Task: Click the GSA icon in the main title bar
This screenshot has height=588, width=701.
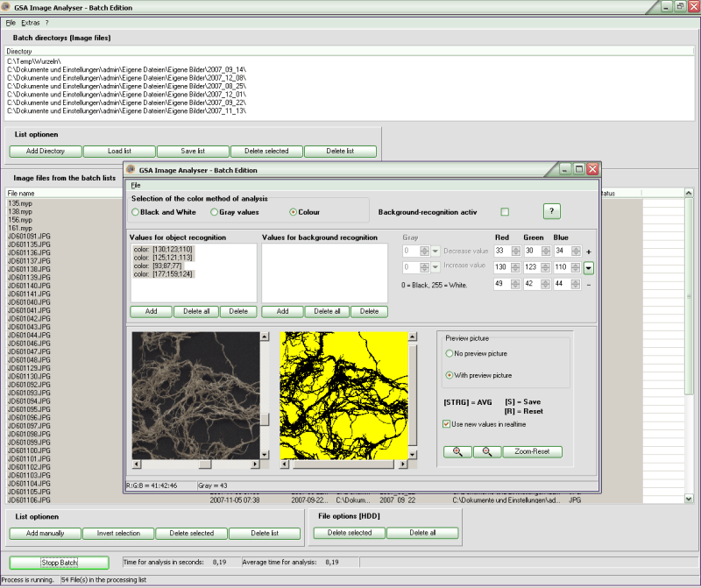Action: click(x=9, y=7)
